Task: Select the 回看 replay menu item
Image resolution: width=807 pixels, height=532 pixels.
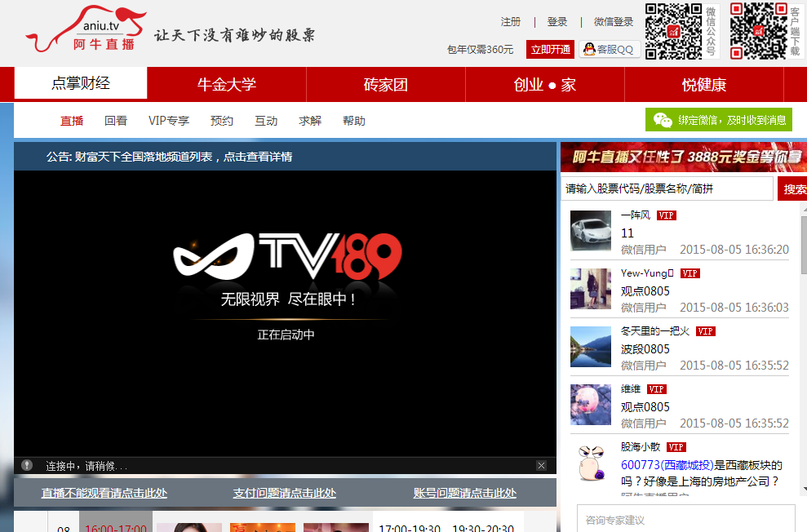Action: (x=116, y=121)
